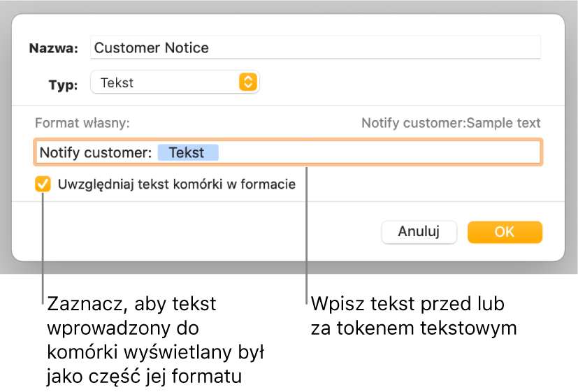Click the Nazwa field containing Customer Notice
Image resolution: width=578 pixels, height=392 pixels.
(x=315, y=48)
